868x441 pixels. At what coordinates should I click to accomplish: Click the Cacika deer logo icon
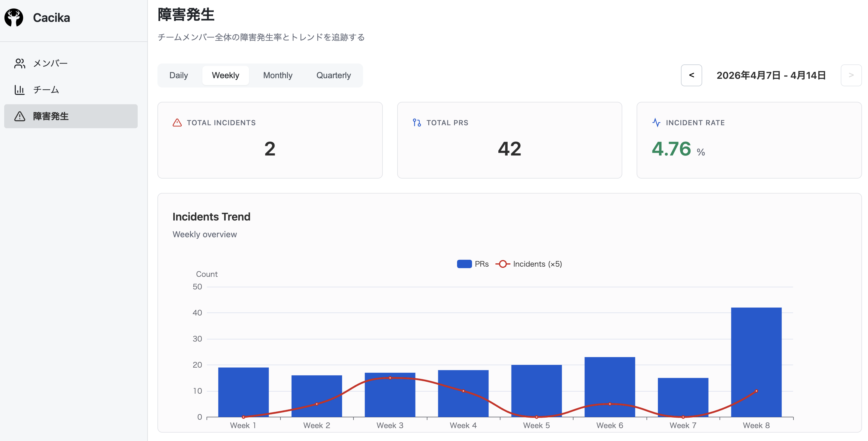coord(14,18)
